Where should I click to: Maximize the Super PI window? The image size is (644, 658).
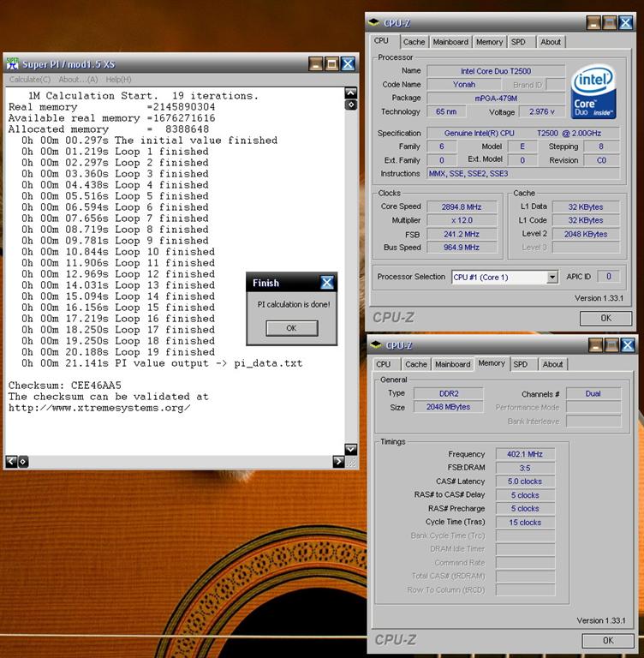[332, 64]
